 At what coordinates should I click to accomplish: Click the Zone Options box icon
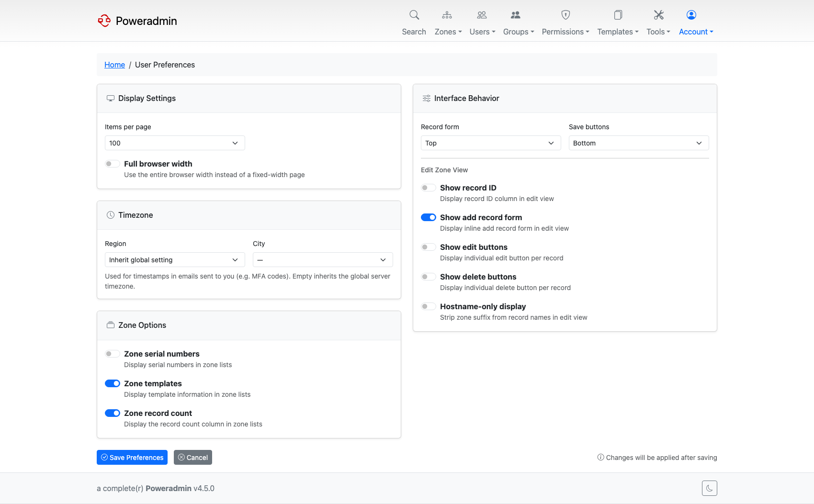point(111,325)
